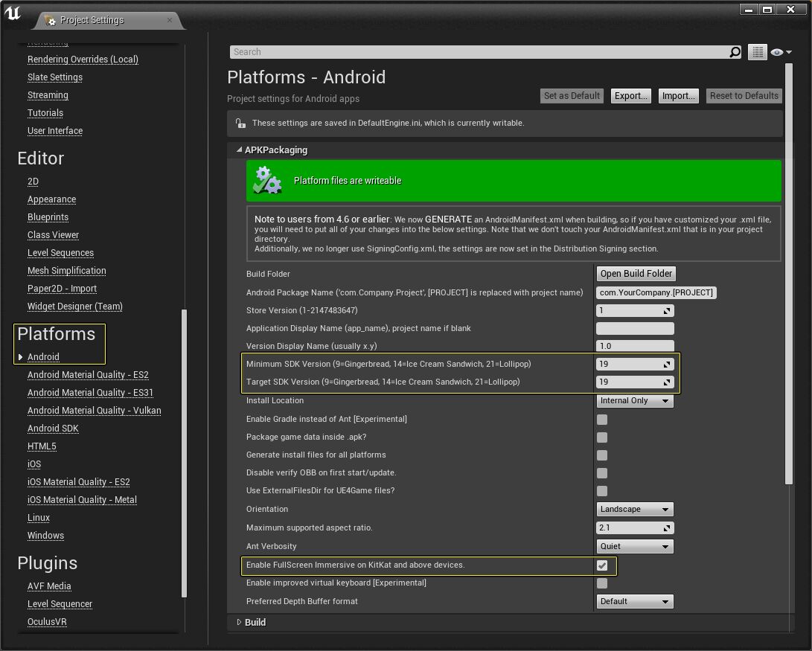Viewport: 812px width, 651px height.
Task: Click the magnifier icon in the search bar
Action: 735,52
